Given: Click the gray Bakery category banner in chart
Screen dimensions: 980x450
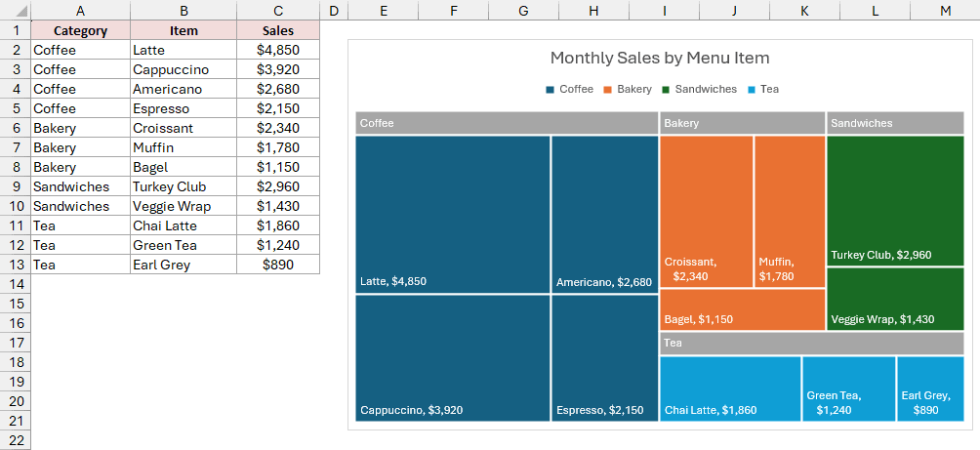Looking at the screenshot, I should point(743,123).
